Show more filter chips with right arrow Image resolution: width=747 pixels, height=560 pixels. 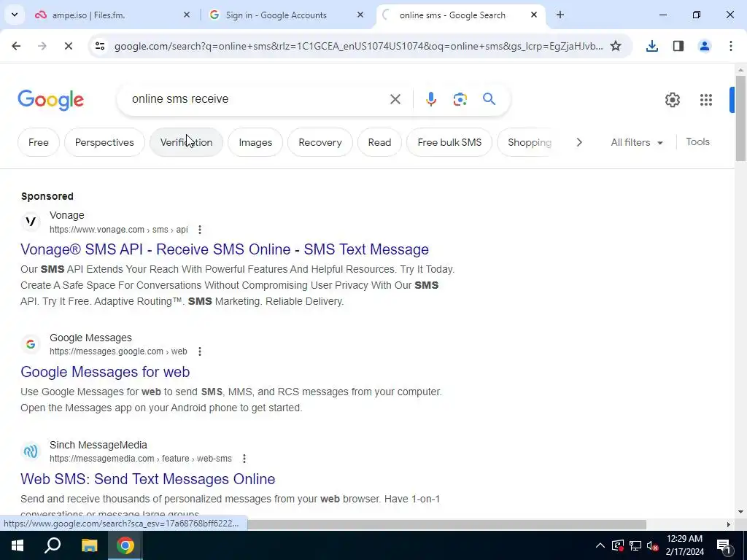(x=578, y=142)
